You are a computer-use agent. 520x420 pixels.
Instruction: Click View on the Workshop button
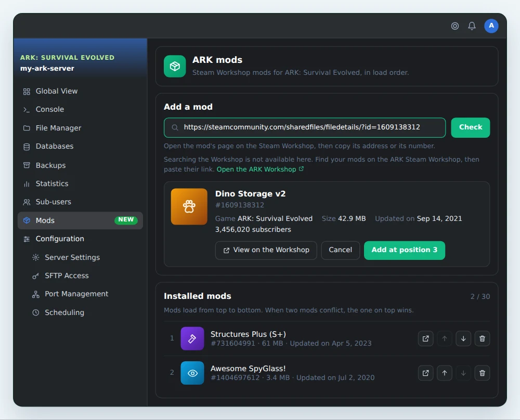pos(266,250)
